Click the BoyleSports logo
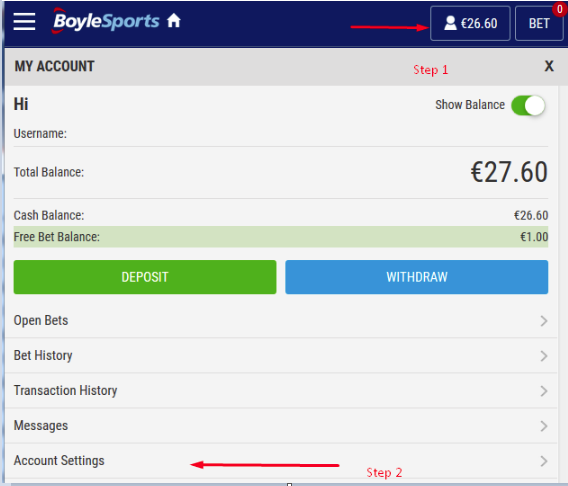The height and width of the screenshot is (486, 568). (x=106, y=21)
